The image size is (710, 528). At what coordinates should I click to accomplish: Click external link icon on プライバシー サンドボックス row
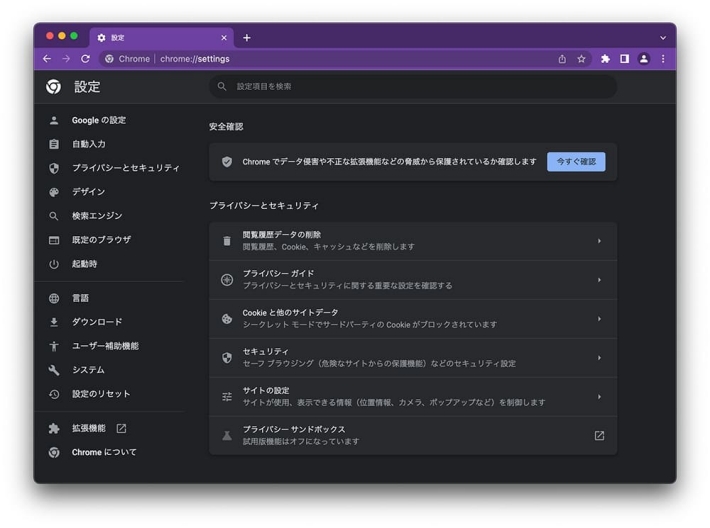(x=599, y=436)
